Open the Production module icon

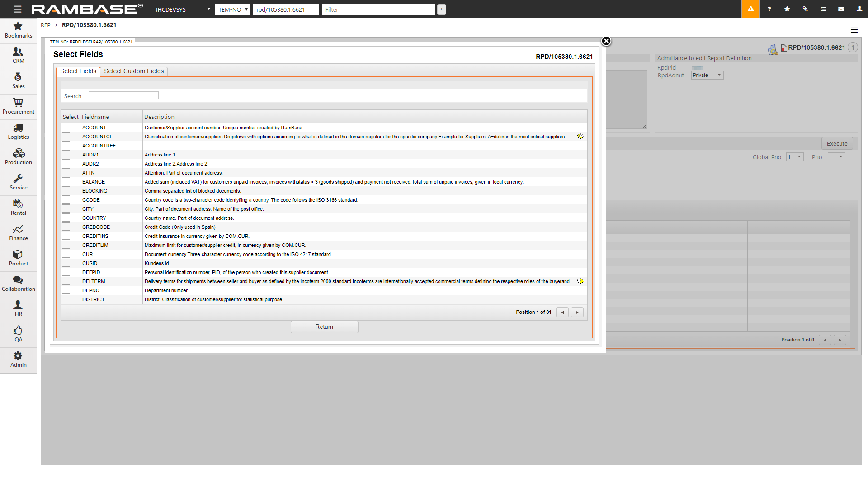18,157
